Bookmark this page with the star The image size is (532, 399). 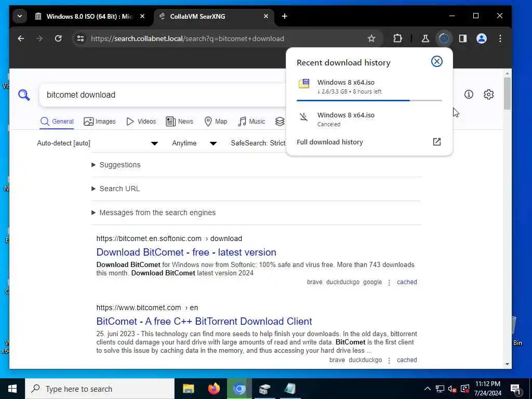[x=371, y=38]
